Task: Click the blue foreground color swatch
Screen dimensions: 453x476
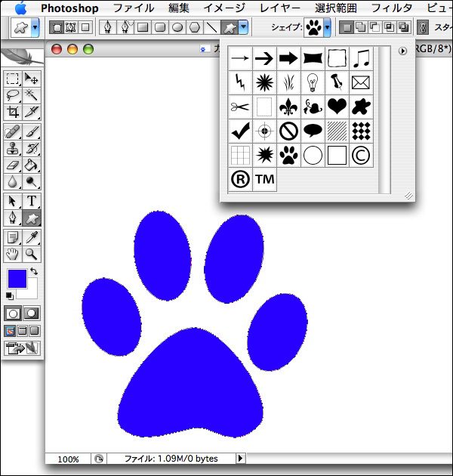Action: [17, 279]
